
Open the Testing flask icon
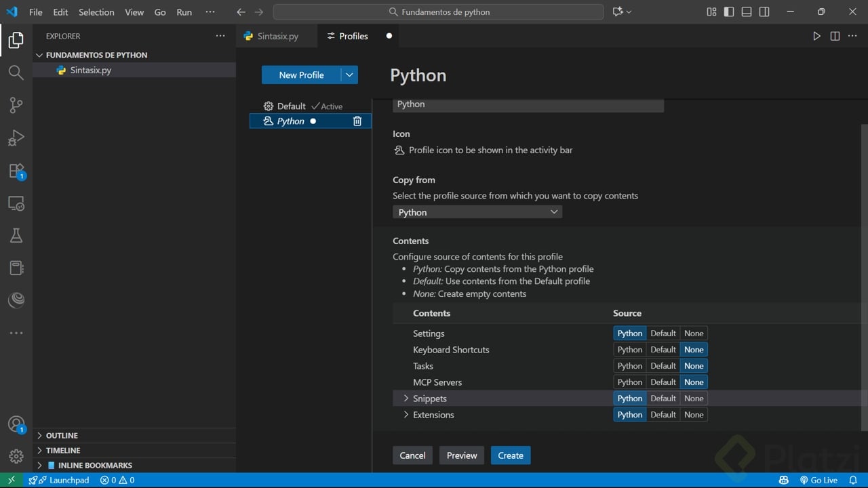[16, 235]
